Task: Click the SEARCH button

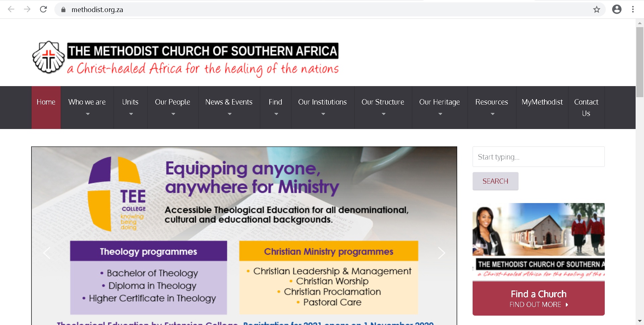Action: pyautogui.click(x=495, y=181)
